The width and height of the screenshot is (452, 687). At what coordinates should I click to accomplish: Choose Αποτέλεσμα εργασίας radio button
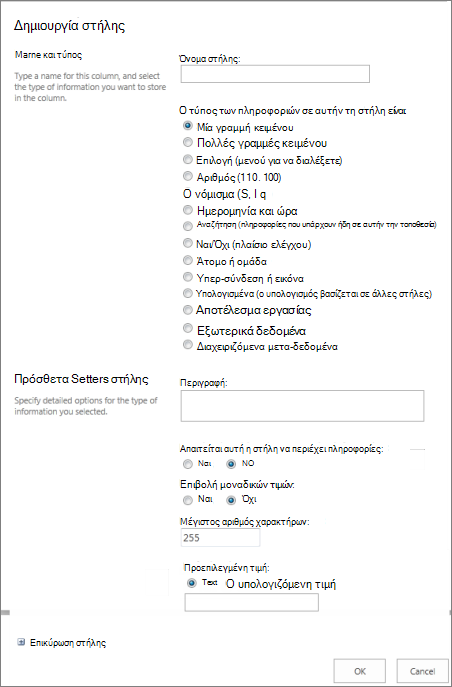pyautogui.click(x=187, y=310)
